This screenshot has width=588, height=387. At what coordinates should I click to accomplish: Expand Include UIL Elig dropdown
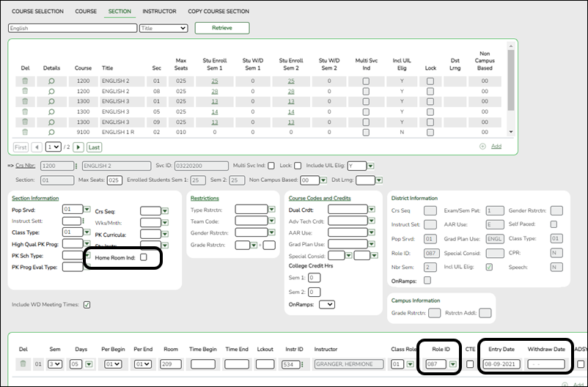370,166
